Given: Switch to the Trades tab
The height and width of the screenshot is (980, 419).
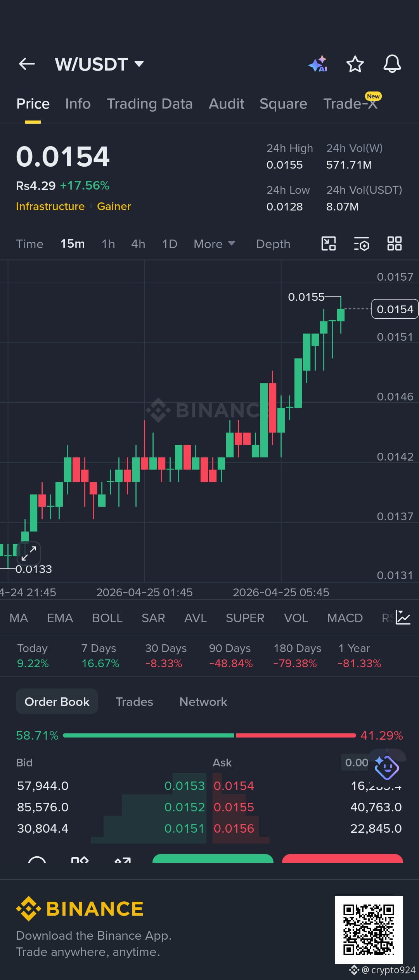Looking at the screenshot, I should (134, 702).
